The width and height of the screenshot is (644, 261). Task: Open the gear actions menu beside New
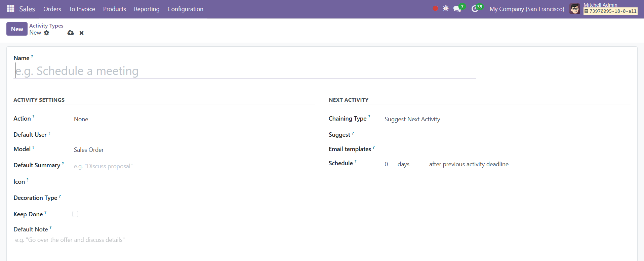[46, 33]
